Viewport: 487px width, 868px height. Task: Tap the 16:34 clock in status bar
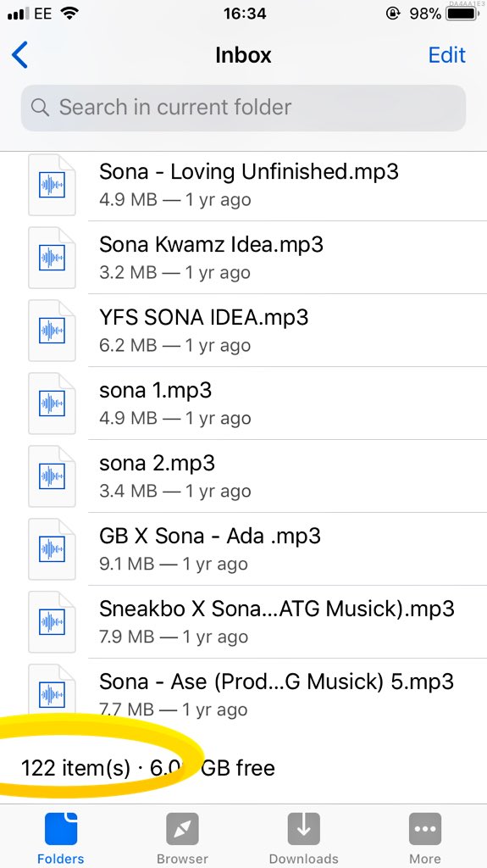245,14
